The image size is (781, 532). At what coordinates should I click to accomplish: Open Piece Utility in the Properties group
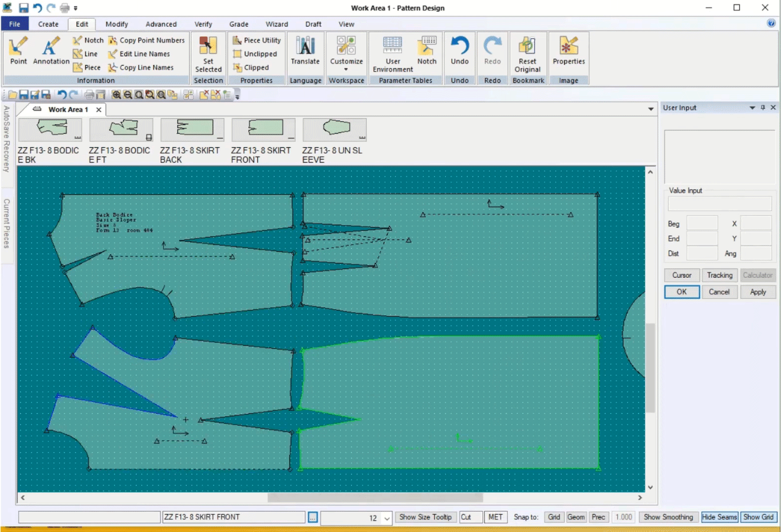257,40
